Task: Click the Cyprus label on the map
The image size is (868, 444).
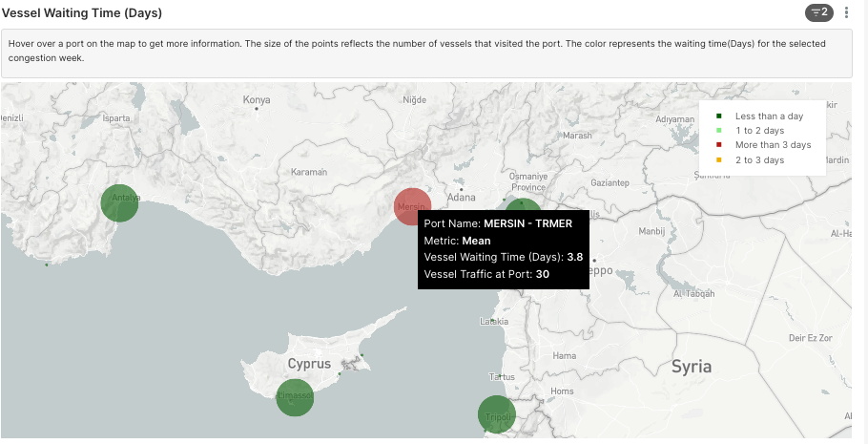Action: tap(309, 364)
